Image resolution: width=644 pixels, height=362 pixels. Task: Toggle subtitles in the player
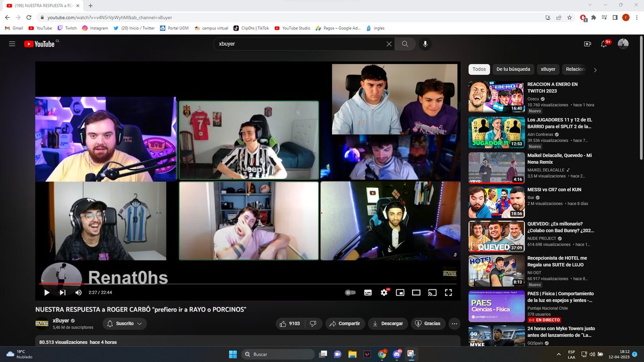(368, 292)
